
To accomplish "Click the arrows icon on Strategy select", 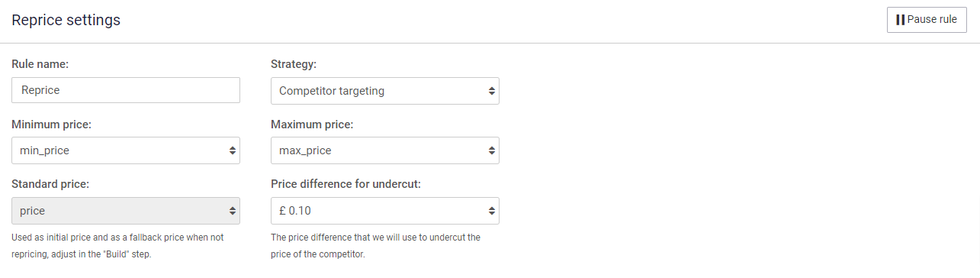I will click(x=492, y=91).
